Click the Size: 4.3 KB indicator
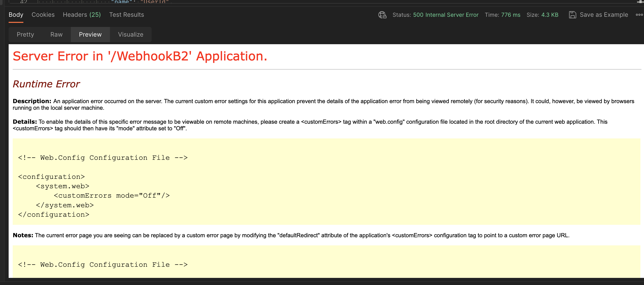The image size is (644, 285). [542, 15]
